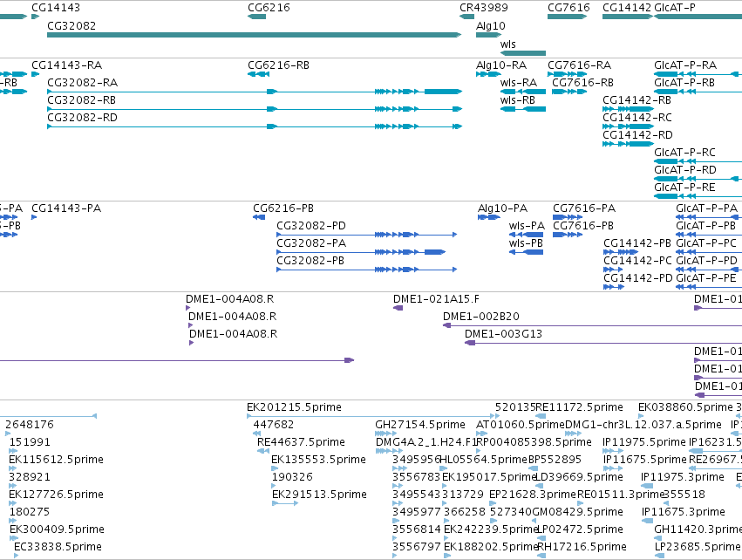Select the GlcAT-P-RA transcript label
742x560 pixels.
pos(685,65)
